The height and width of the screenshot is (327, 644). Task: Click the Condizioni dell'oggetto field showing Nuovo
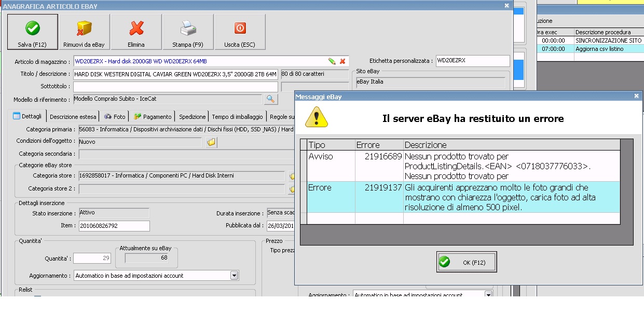(140, 142)
